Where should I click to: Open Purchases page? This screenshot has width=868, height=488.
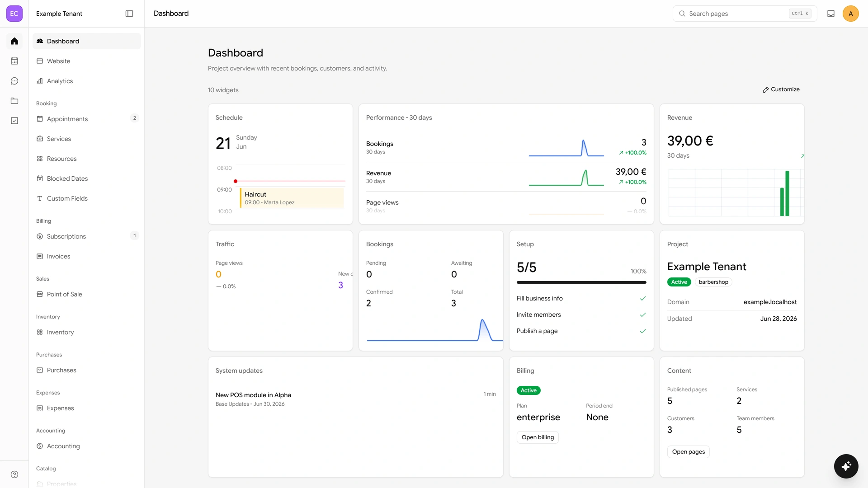point(87,370)
